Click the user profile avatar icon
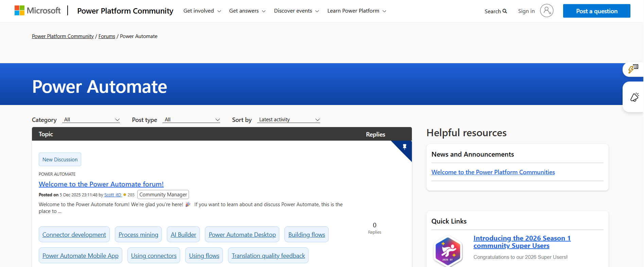 click(x=546, y=11)
